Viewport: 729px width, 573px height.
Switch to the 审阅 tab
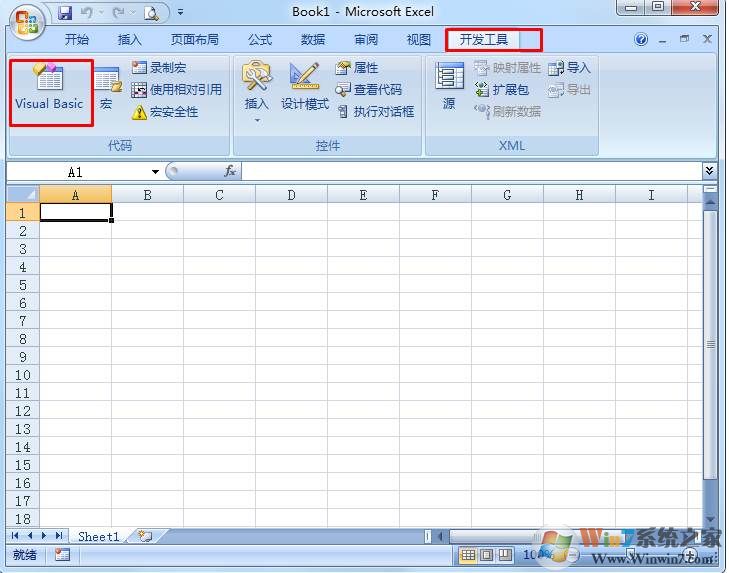[366, 40]
